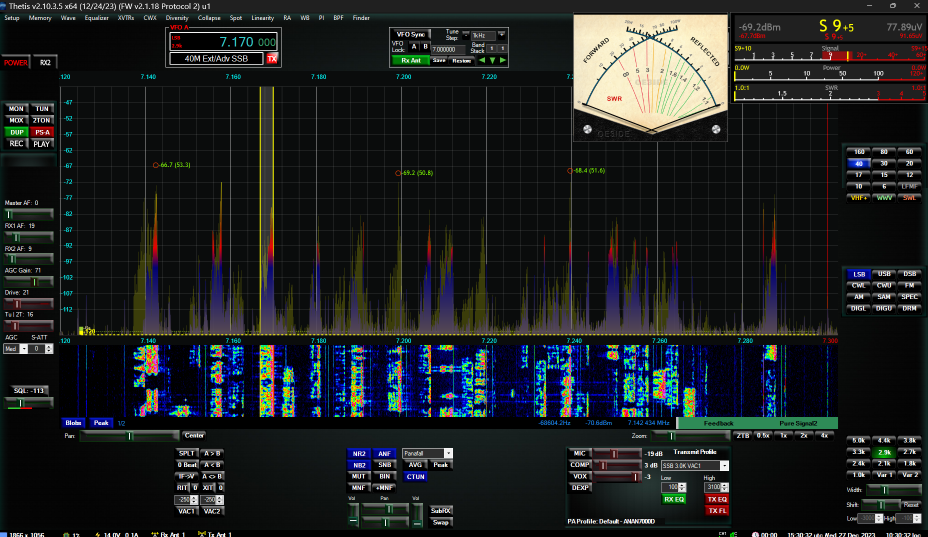This screenshot has height=537, width=928.
Task: Click the green left arrow in band stack panel
Action: (482, 60)
